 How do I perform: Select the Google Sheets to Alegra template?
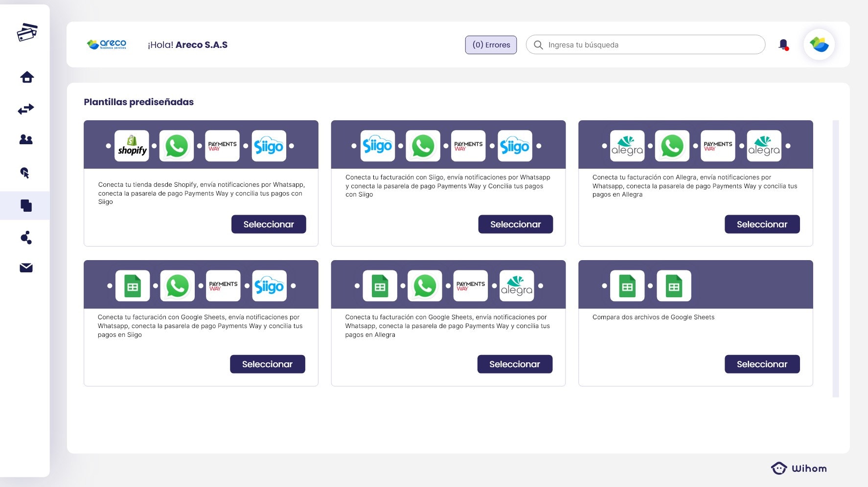tap(515, 364)
